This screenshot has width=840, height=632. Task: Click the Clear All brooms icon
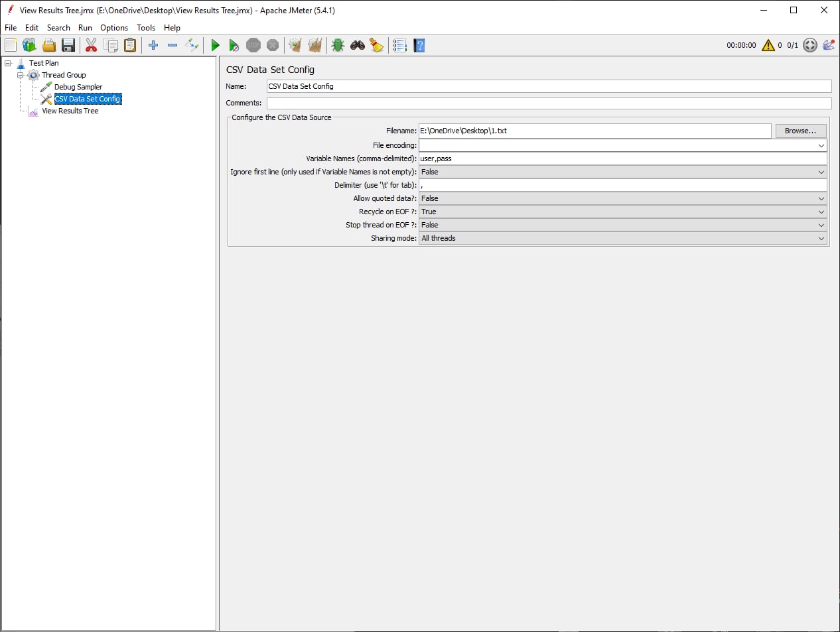[315, 45]
